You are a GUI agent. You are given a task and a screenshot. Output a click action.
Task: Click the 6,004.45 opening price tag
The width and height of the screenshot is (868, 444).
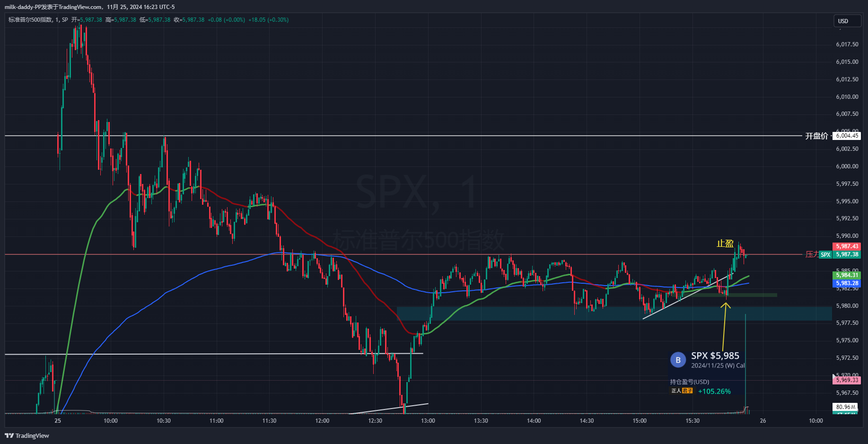pyautogui.click(x=847, y=136)
